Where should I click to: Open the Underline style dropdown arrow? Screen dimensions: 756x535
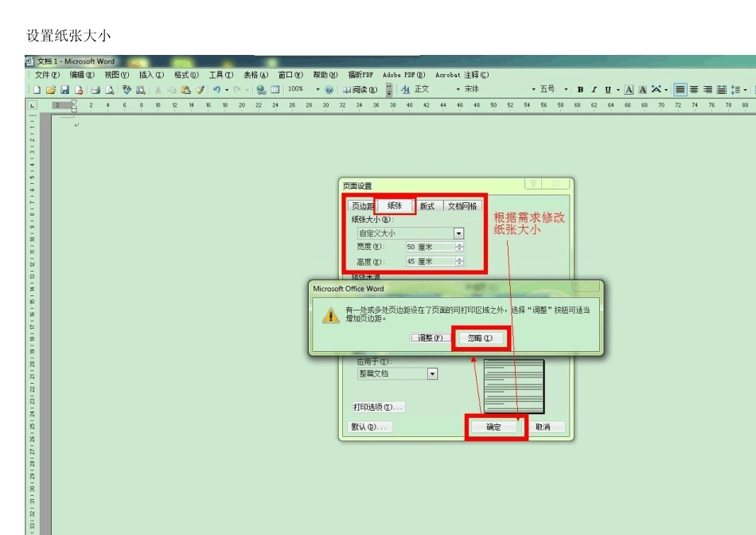pyautogui.click(x=618, y=90)
